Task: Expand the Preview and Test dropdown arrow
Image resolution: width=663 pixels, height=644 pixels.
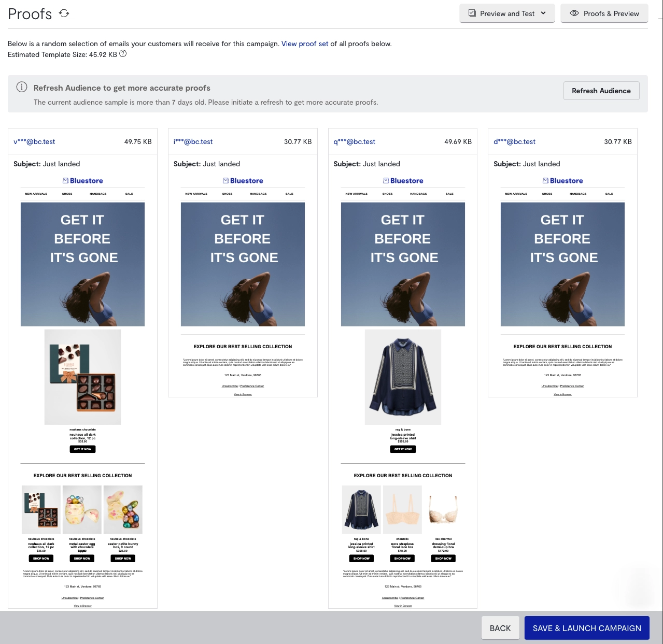Action: point(543,13)
